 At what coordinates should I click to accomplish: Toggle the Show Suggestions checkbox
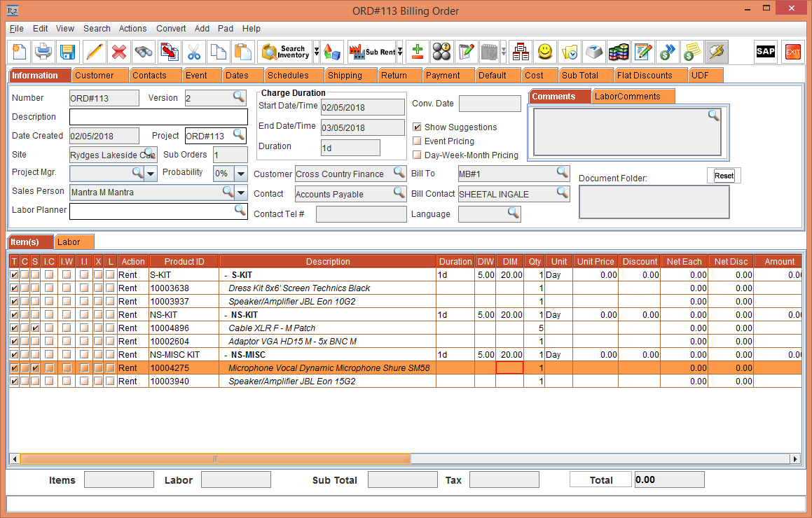(x=417, y=127)
